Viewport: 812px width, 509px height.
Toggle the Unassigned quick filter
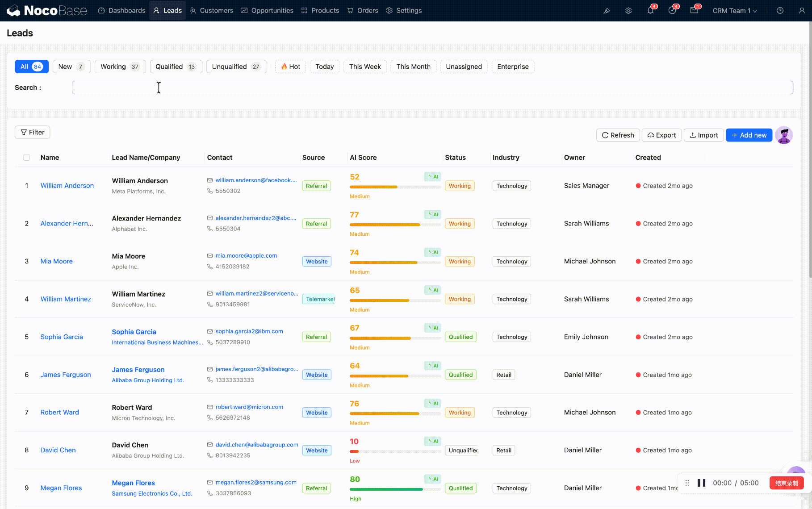pyautogui.click(x=464, y=67)
